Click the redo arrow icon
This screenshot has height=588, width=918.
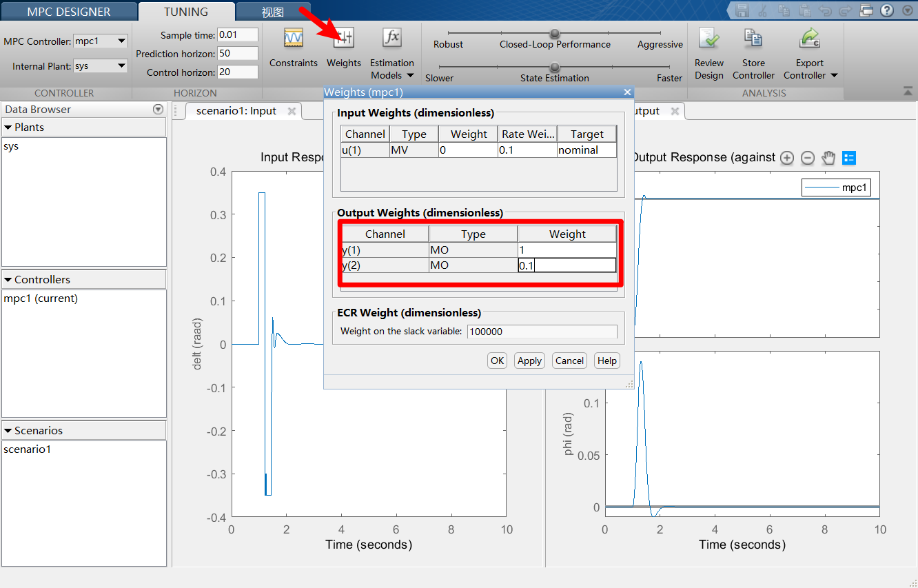[x=846, y=10]
